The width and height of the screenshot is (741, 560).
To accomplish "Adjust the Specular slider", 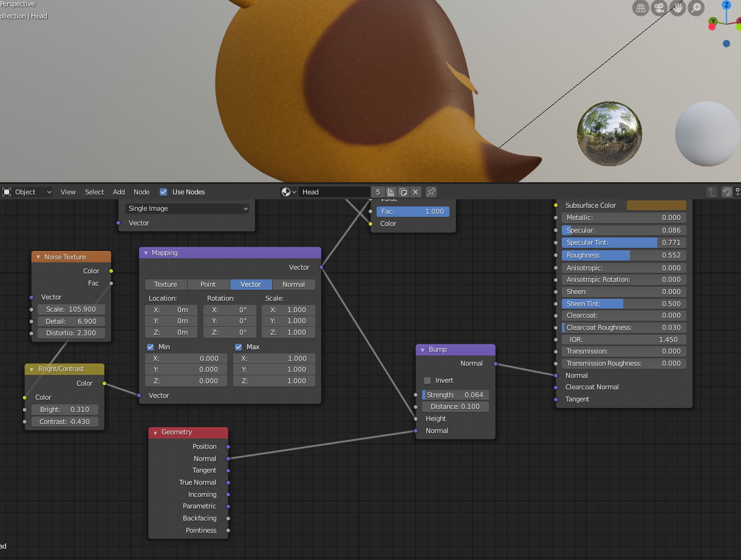I will 624,230.
